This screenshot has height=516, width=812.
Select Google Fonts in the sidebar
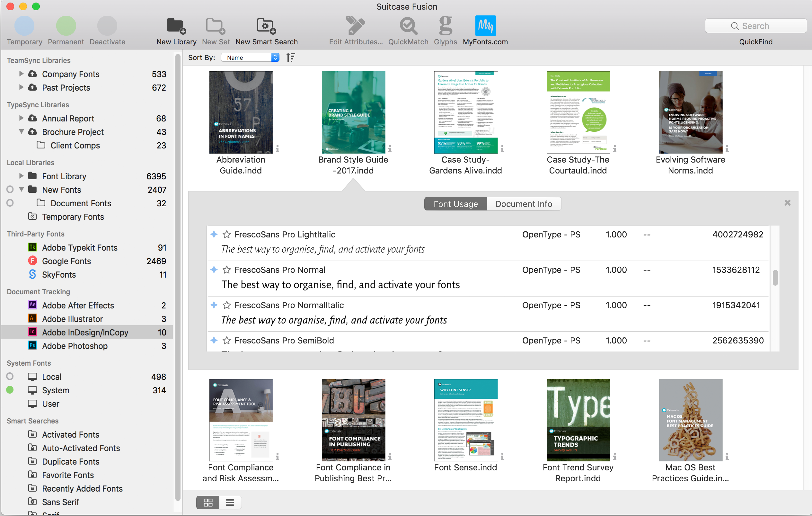[66, 261]
